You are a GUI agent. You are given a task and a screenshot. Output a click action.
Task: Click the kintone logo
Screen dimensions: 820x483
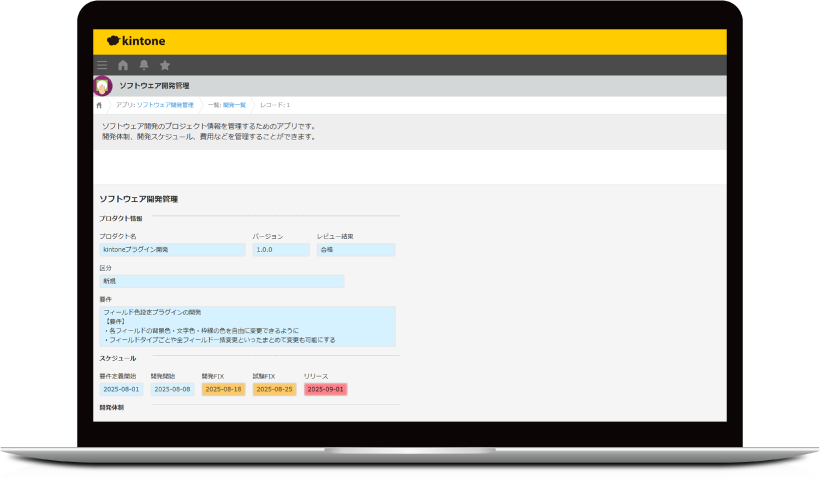136,41
